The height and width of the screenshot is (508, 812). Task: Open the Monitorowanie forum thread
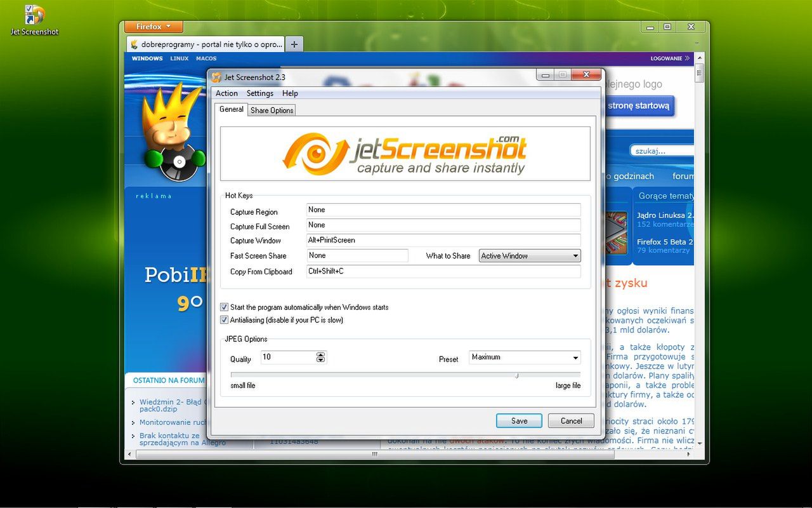[173, 422]
